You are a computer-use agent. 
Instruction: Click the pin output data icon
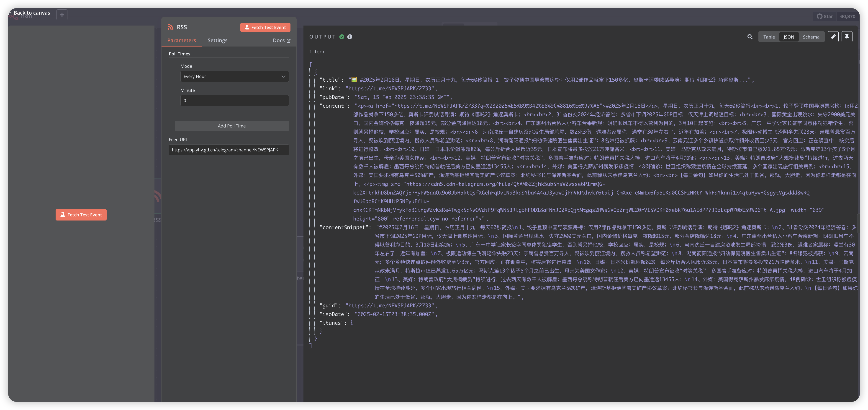point(847,37)
